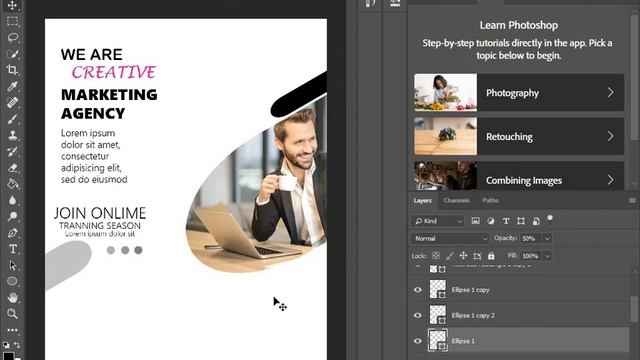The height and width of the screenshot is (360, 640).
Task: Select the Hand tool
Action: coord(12,298)
